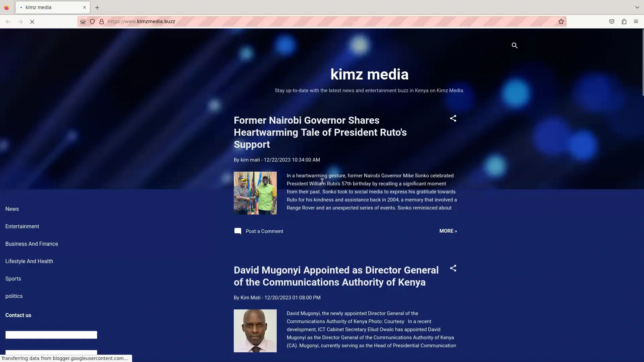The height and width of the screenshot is (362, 644).
Task: Open Business And Finance category
Action: tap(32, 244)
